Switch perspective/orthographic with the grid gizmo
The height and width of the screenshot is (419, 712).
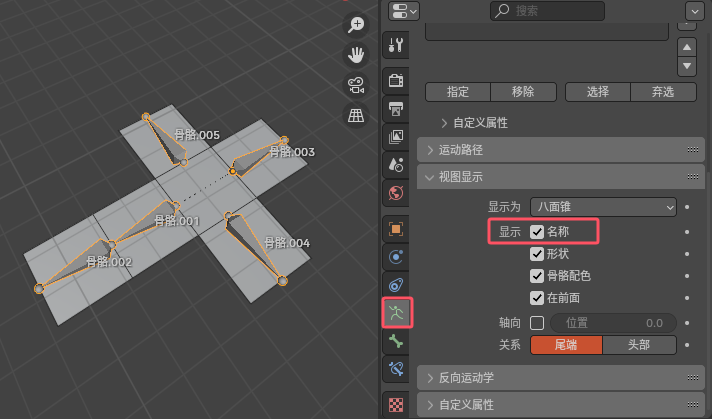(356, 115)
